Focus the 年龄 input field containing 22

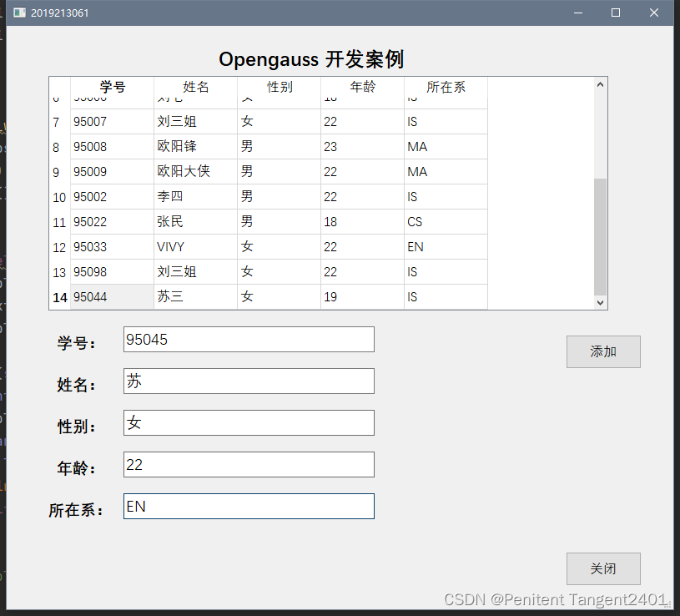tap(249, 465)
